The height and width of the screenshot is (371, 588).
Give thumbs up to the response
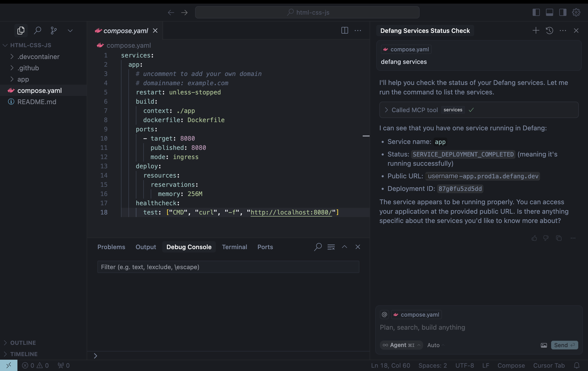[534, 238]
